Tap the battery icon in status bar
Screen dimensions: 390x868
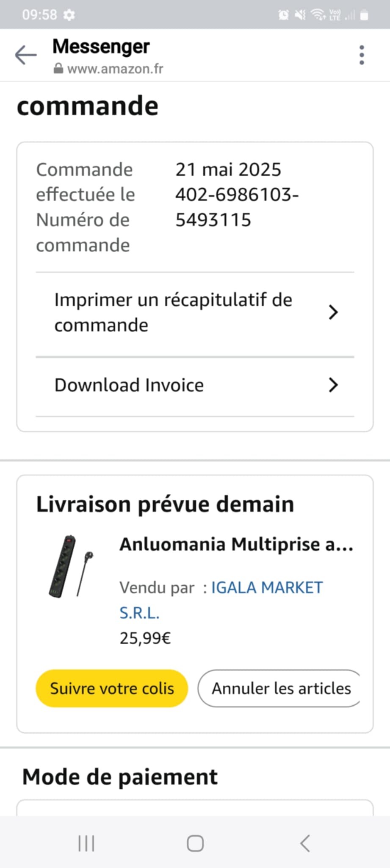point(364,16)
